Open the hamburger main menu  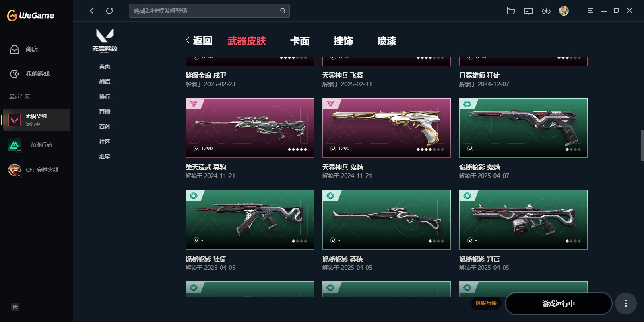coord(590,11)
